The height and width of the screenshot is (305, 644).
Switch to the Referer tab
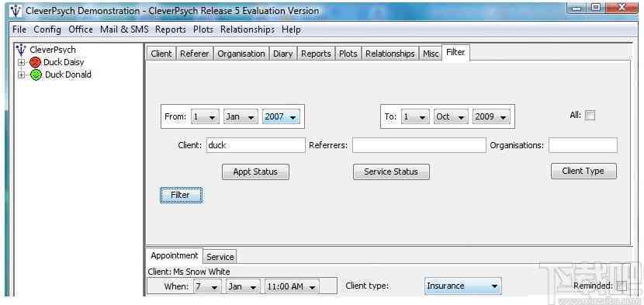pos(195,54)
